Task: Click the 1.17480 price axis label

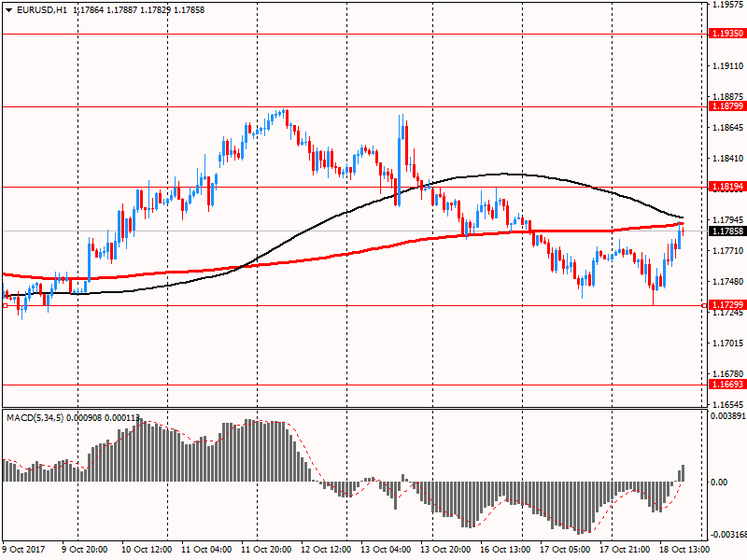Action: (728, 282)
